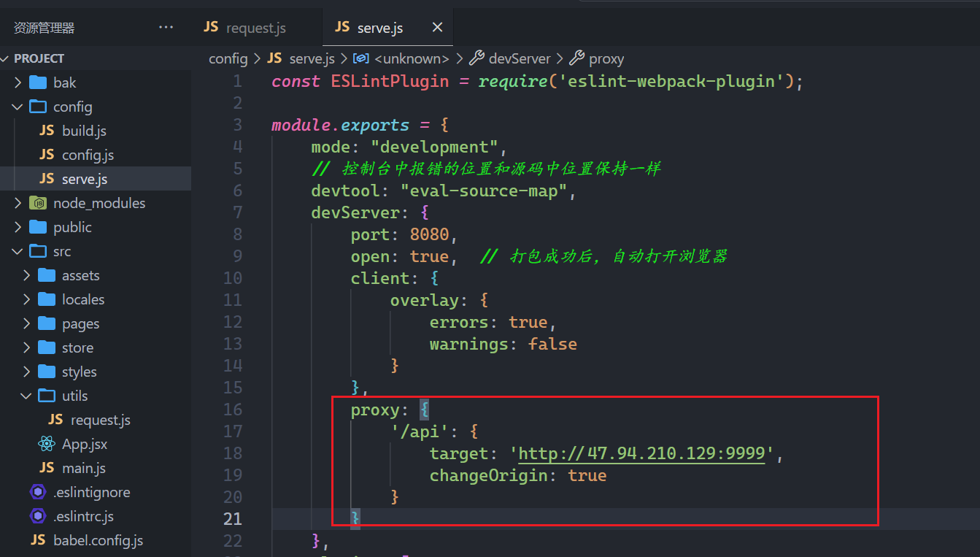
Task: Collapse the utils folder chevron
Action: coord(27,396)
